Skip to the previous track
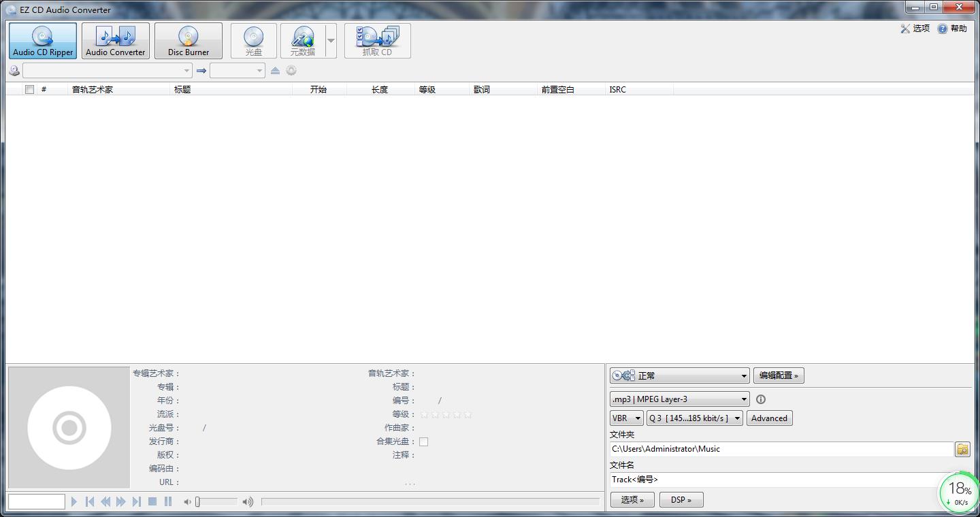980x517 pixels. pos(90,501)
